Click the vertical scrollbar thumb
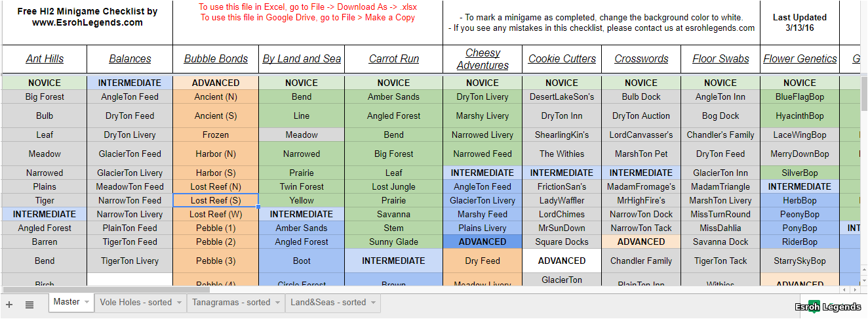Image resolution: width=868 pixels, height=319 pixels. pyautogui.click(x=863, y=95)
